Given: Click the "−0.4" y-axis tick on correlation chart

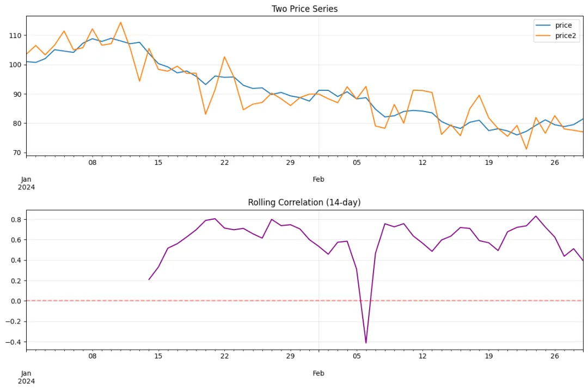Looking at the screenshot, I should 14,343.
